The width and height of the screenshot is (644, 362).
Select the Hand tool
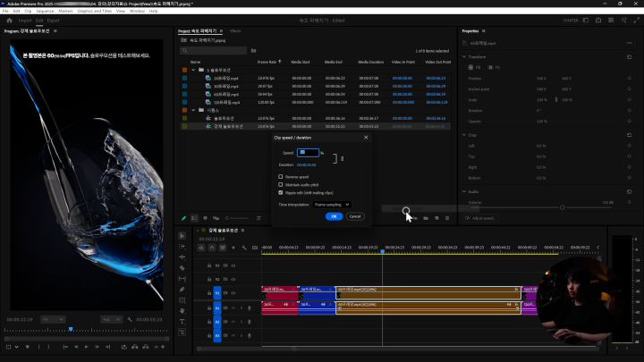182,311
